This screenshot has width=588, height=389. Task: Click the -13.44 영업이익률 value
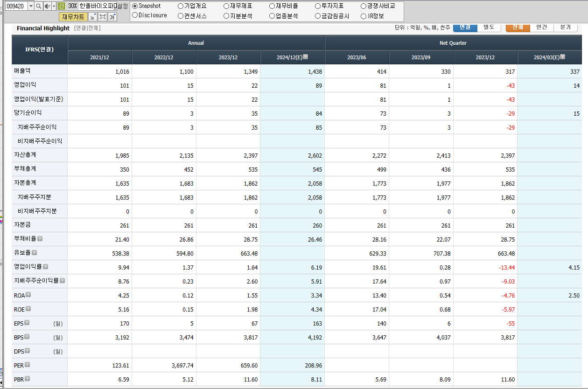[x=506, y=268]
